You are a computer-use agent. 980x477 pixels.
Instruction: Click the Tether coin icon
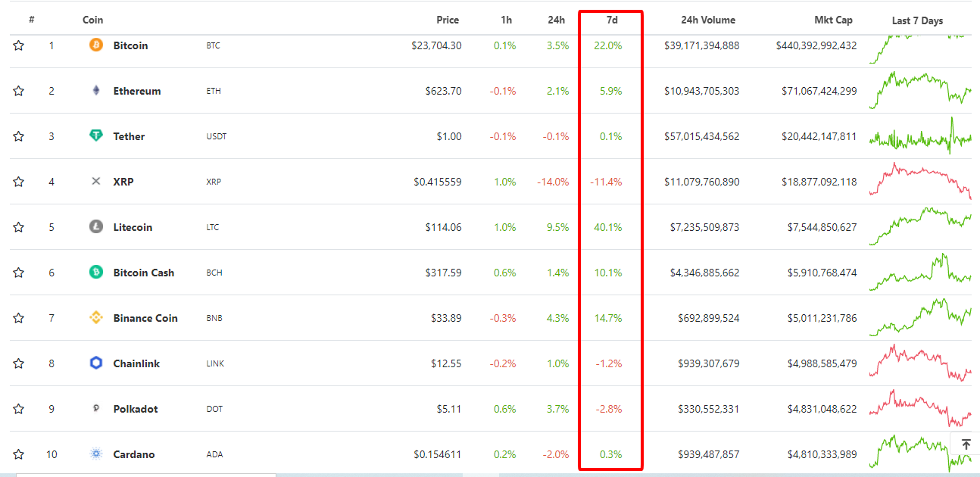tap(96, 136)
